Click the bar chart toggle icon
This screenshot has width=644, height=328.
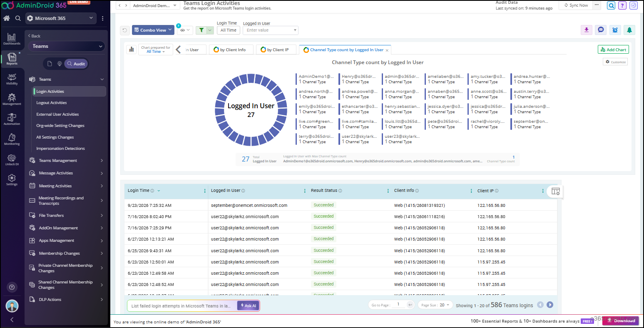tap(132, 50)
